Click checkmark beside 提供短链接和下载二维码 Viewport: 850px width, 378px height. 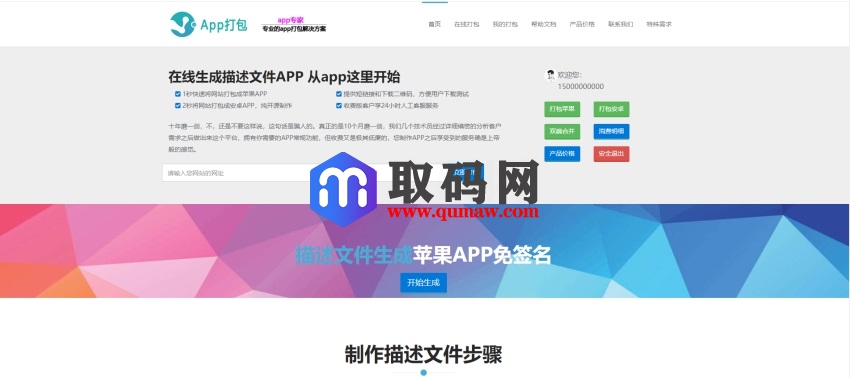tap(339, 94)
